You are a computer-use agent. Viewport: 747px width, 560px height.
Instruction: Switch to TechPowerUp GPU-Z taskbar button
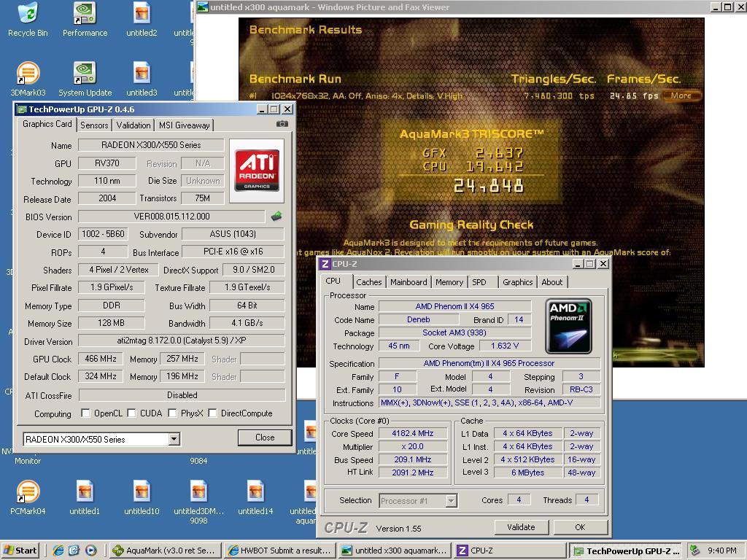(626, 551)
